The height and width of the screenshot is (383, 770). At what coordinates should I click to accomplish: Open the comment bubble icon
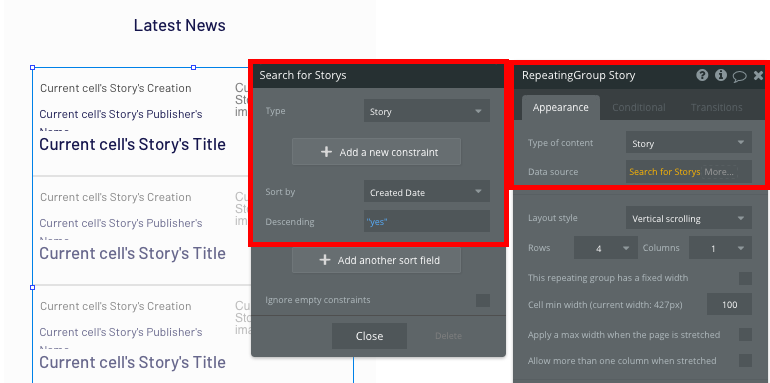coord(740,76)
